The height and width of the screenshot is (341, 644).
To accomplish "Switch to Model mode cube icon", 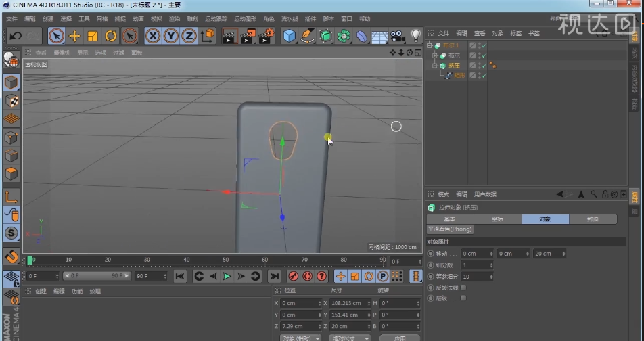I will coord(11,83).
